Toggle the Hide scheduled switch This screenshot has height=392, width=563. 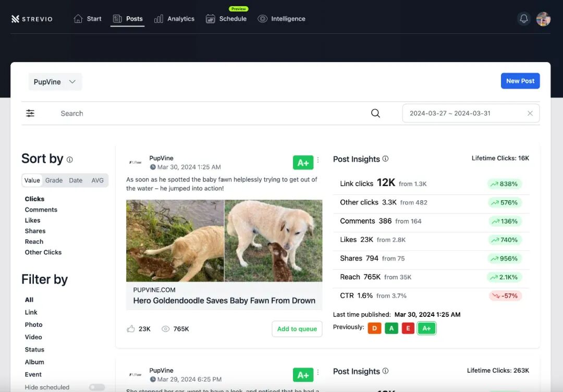click(96, 387)
